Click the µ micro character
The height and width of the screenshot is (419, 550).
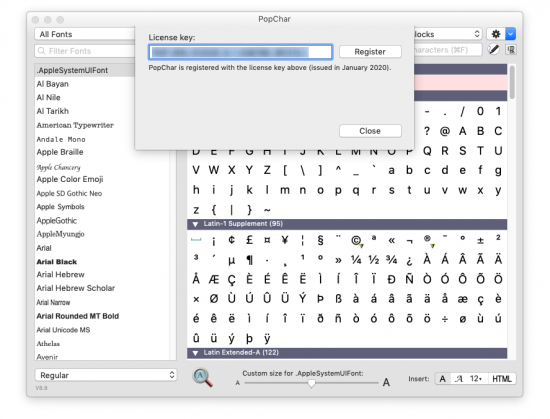coord(232,260)
